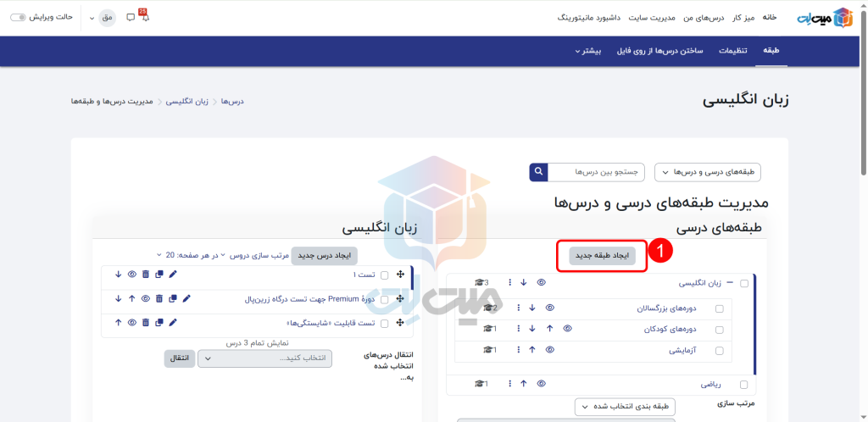Image resolution: width=868 pixels, height=422 pixels.
Task: Duplicate the 'تست قابلیت شایستگی‌ها' course
Action: [x=159, y=323]
